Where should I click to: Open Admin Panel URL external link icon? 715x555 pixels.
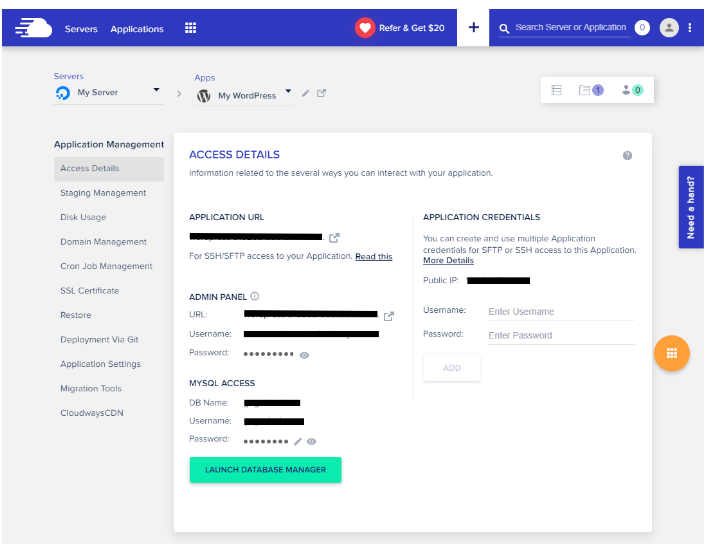click(x=389, y=316)
